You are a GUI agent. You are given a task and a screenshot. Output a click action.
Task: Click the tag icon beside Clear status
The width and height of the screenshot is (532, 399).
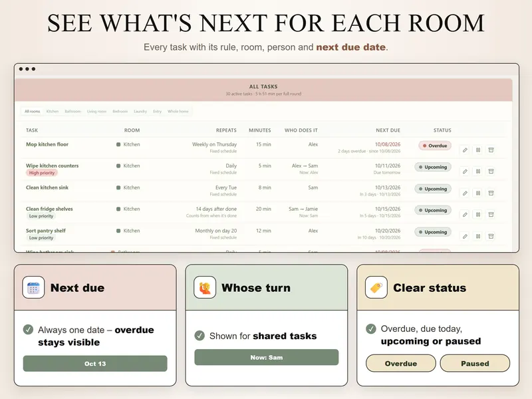(x=376, y=287)
